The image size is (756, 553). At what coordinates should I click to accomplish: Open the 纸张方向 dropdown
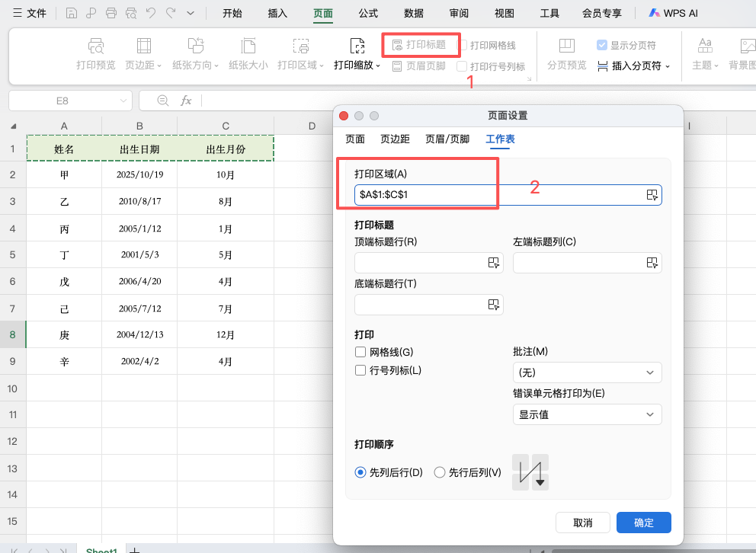click(195, 65)
